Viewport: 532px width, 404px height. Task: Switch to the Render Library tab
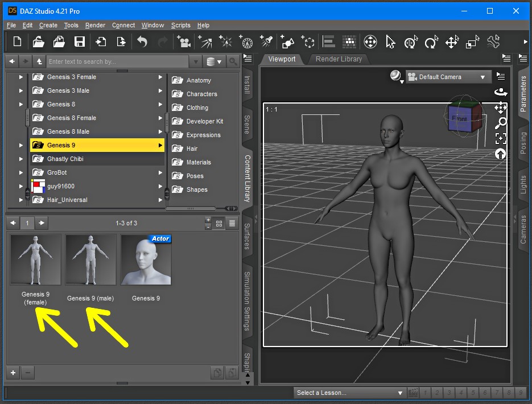tap(339, 59)
